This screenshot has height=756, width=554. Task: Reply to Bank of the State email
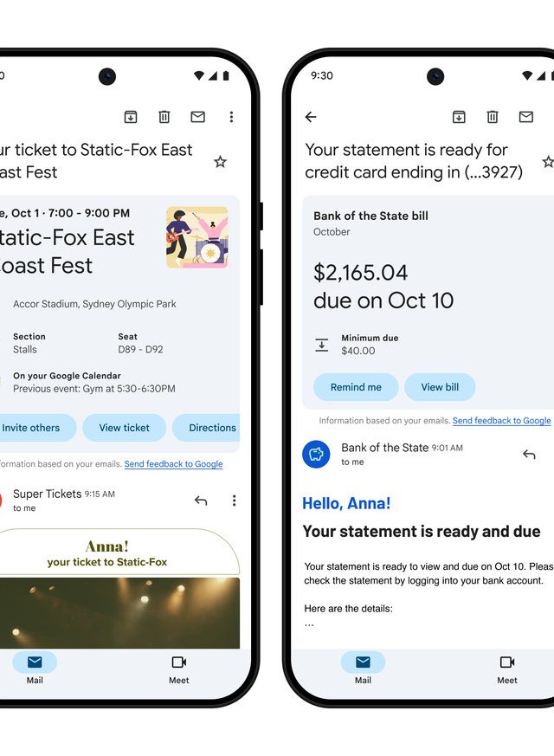[529, 455]
